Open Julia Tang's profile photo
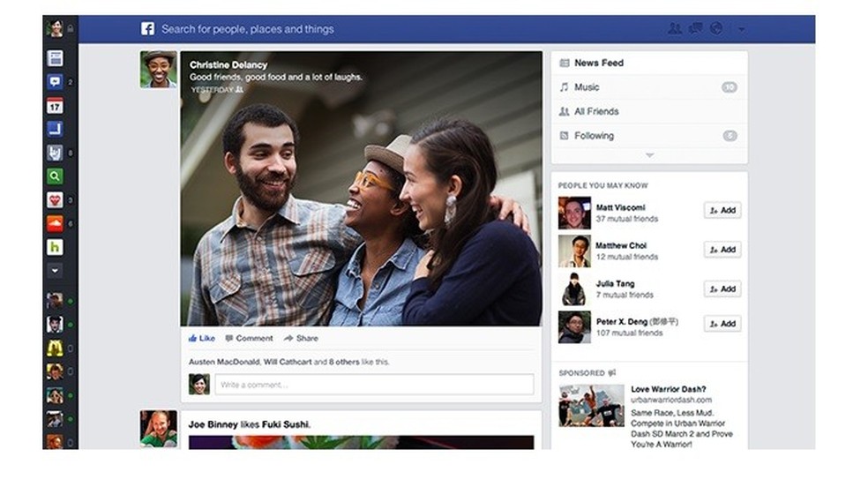 574,288
